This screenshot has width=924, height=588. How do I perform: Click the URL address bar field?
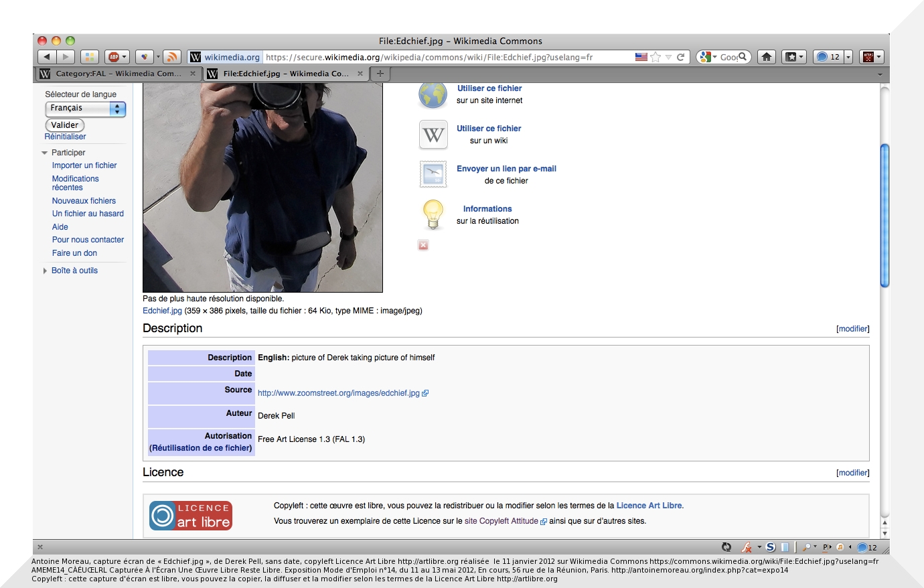(442, 57)
